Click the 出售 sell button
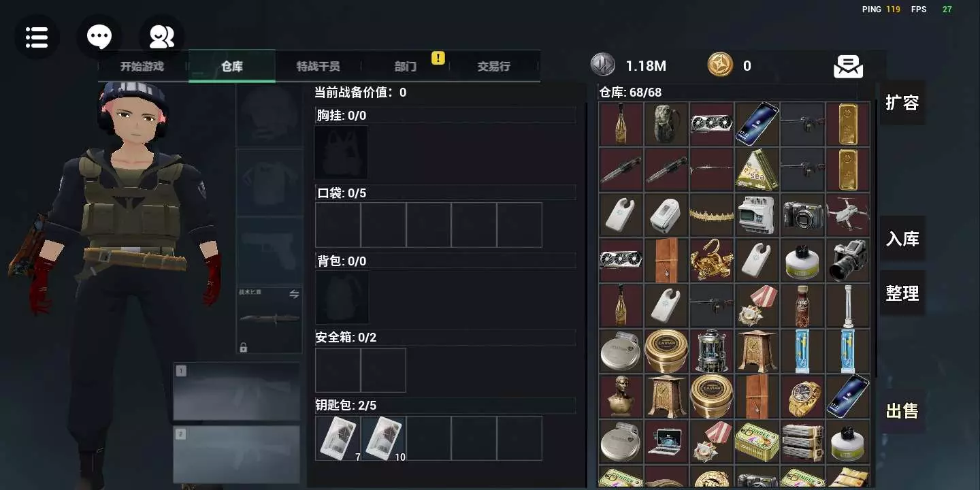This screenshot has height=490, width=980. point(902,411)
